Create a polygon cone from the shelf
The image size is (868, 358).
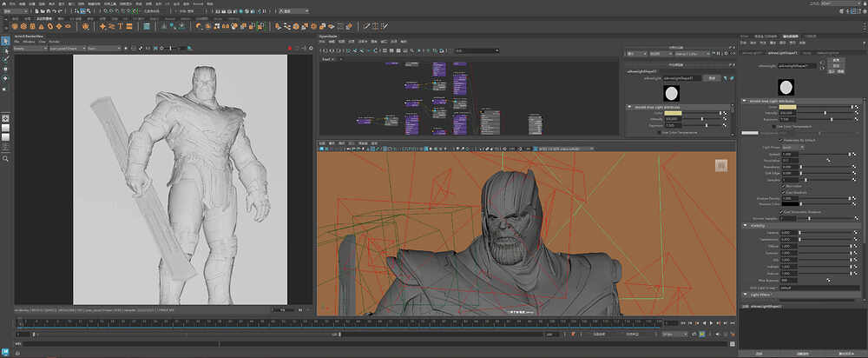[41, 26]
